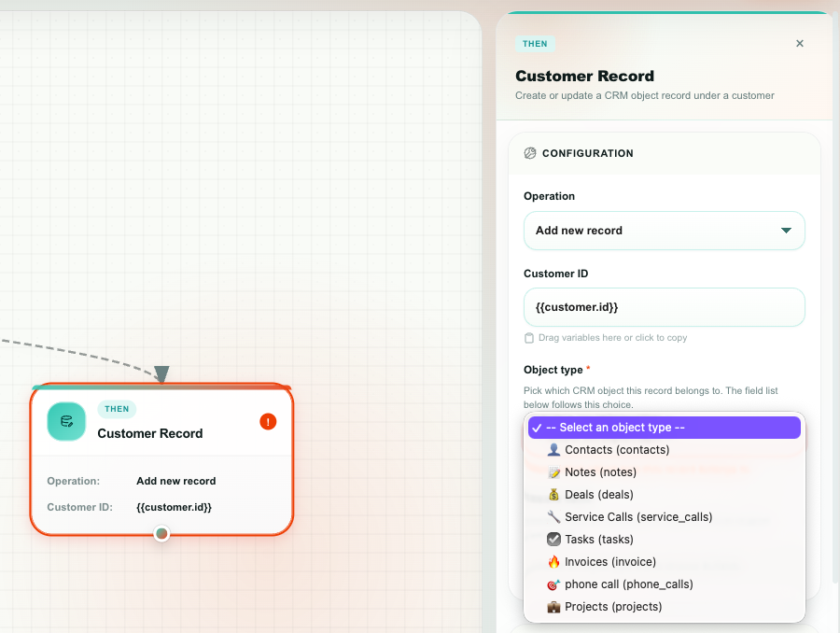The height and width of the screenshot is (633, 840).
Task: Click the dropdown arrow in the Operation field
Action: tap(786, 231)
